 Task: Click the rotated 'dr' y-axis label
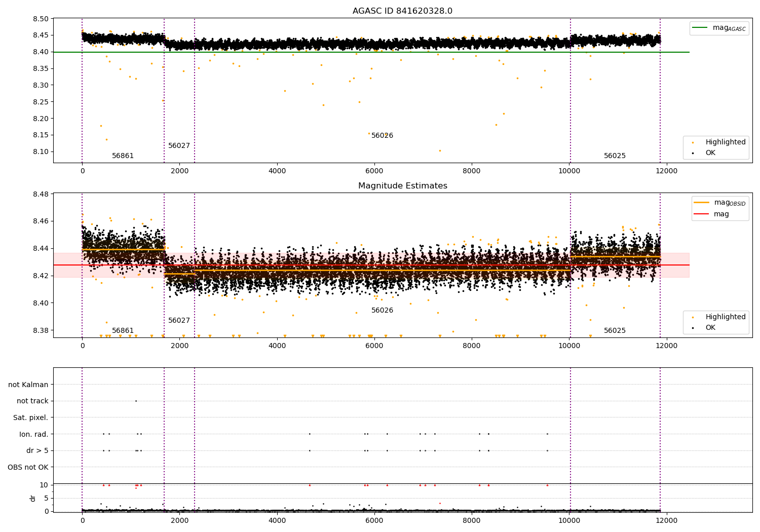pyautogui.click(x=33, y=498)
